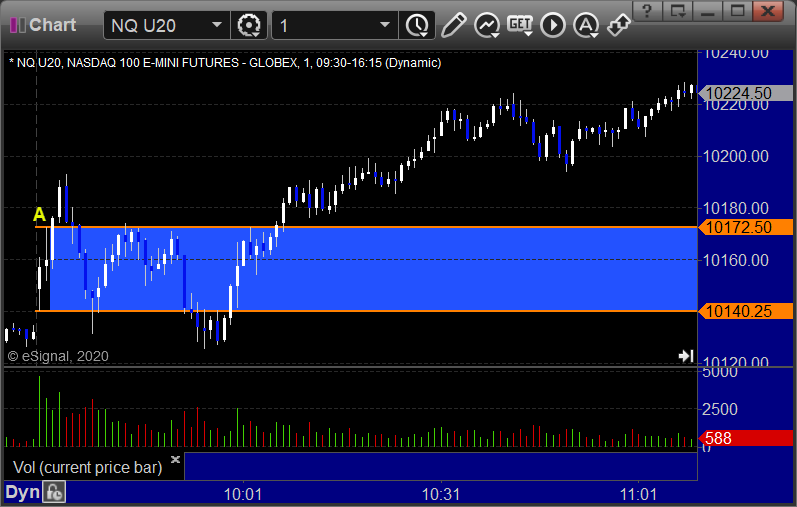Click the pop-out window button

click(x=678, y=11)
